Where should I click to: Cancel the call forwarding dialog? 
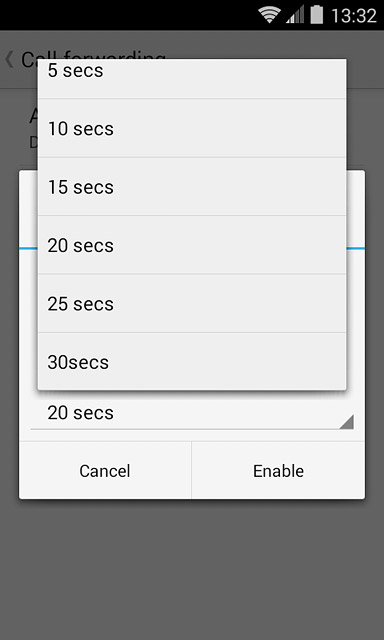tap(105, 471)
